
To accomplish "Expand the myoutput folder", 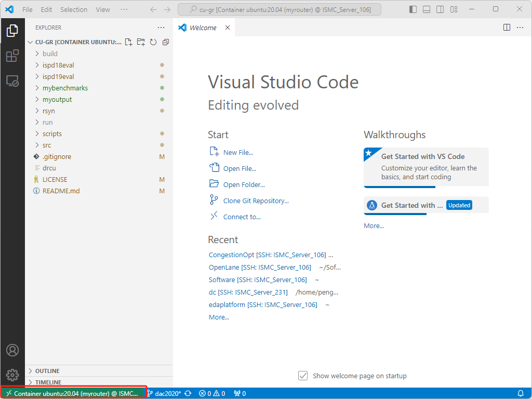I will pyautogui.click(x=99, y=99).
